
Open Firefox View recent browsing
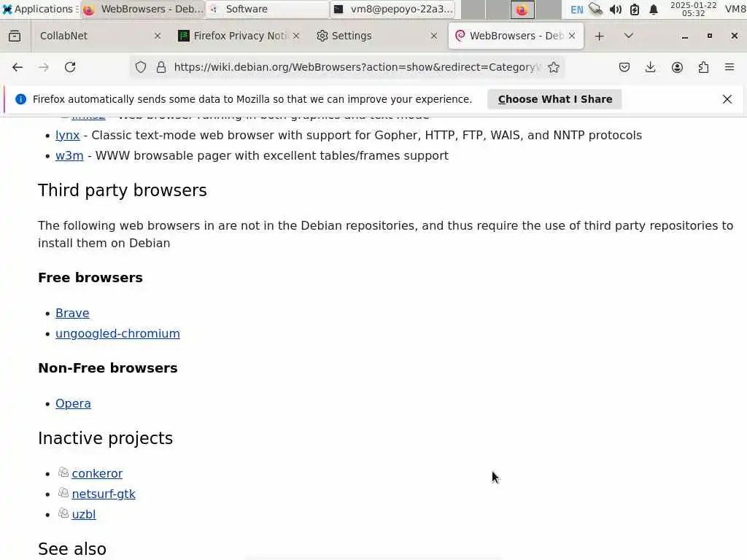tap(15, 36)
